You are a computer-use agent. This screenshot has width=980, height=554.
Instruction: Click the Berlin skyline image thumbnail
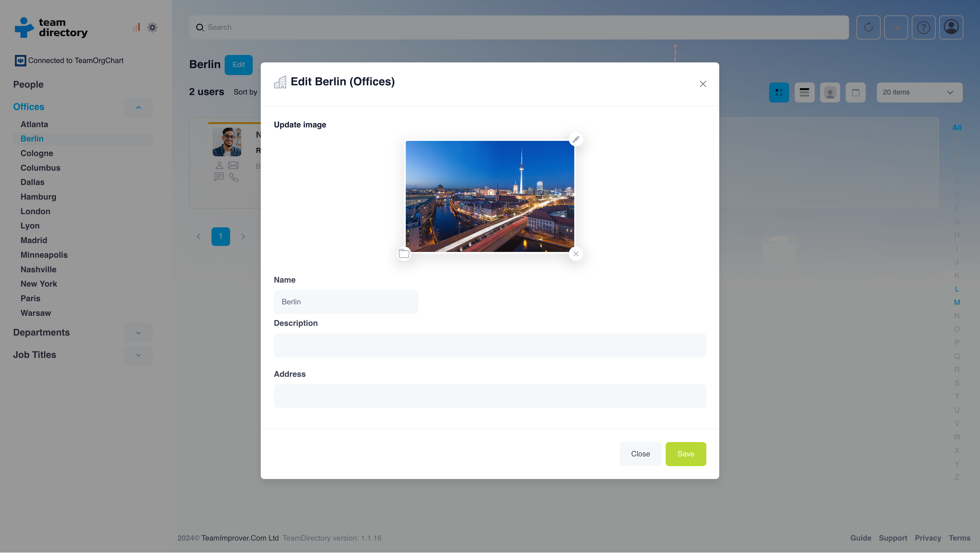tap(490, 196)
